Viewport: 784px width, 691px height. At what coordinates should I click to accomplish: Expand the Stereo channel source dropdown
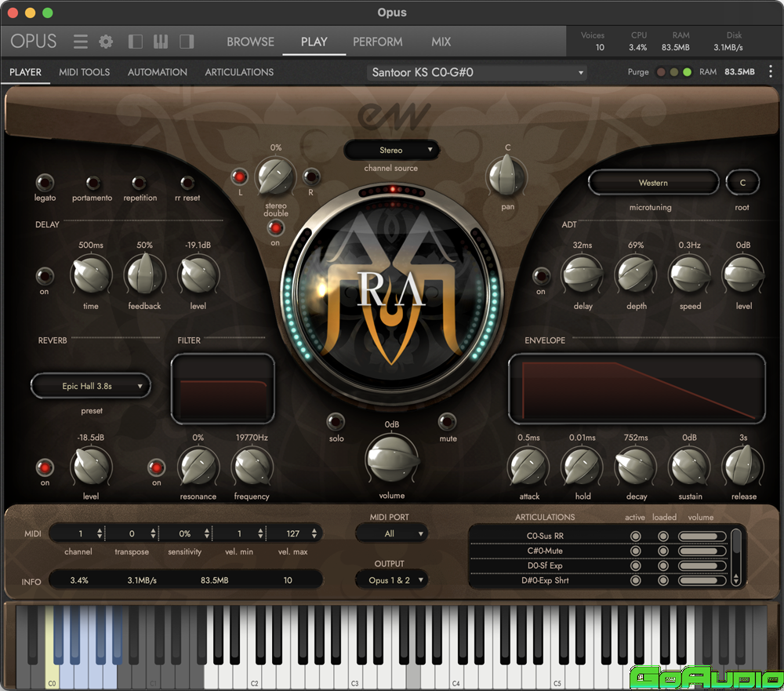[x=391, y=150]
